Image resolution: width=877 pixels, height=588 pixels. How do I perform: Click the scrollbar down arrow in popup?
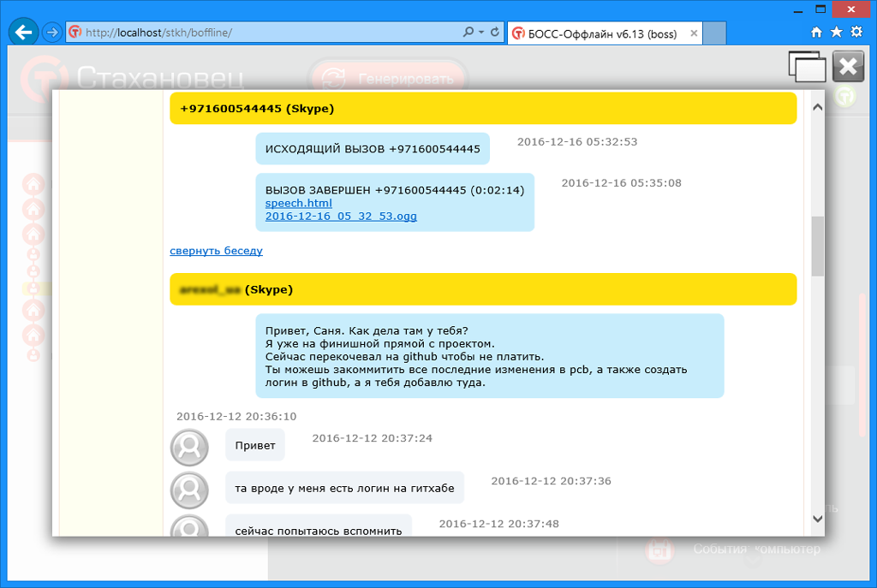pyautogui.click(x=817, y=519)
